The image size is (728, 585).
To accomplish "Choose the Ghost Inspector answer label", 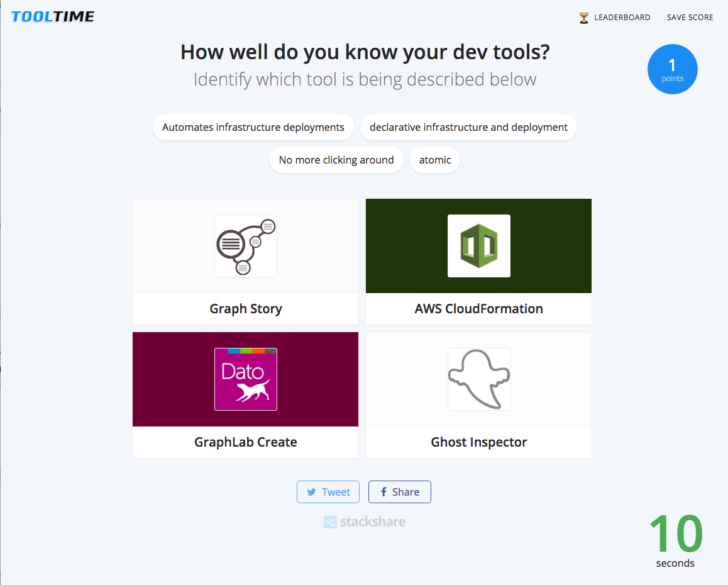I will click(x=478, y=442).
